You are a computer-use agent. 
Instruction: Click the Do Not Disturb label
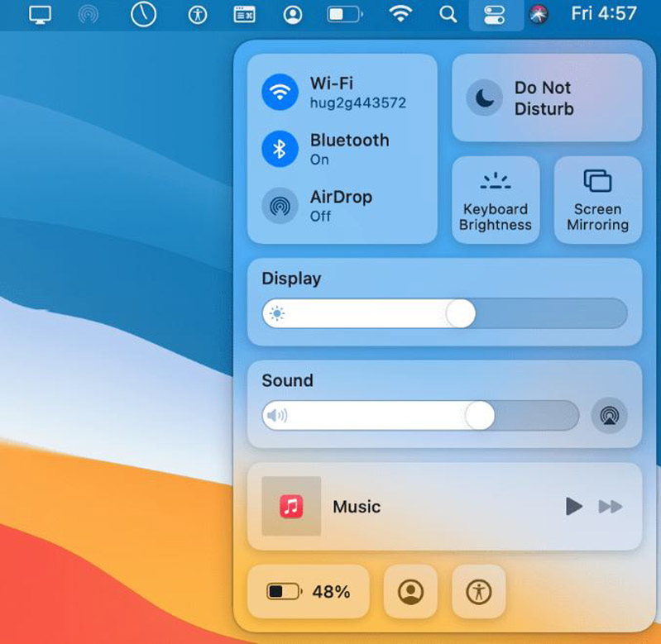point(544,98)
